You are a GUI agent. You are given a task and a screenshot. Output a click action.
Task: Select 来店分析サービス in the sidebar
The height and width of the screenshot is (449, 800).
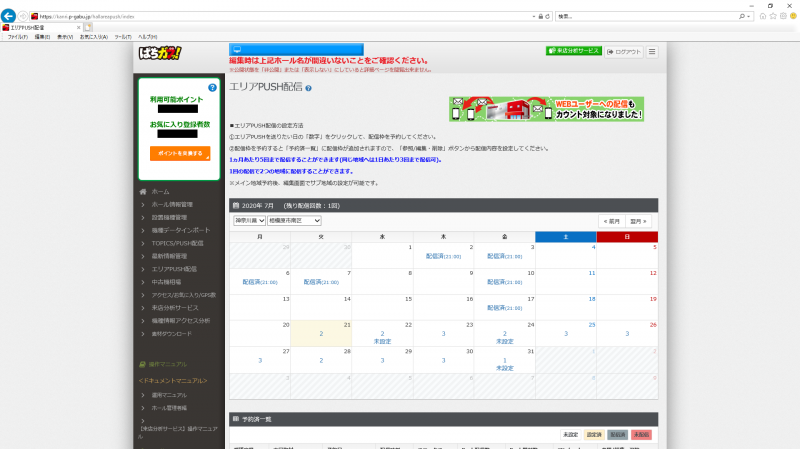(174, 308)
